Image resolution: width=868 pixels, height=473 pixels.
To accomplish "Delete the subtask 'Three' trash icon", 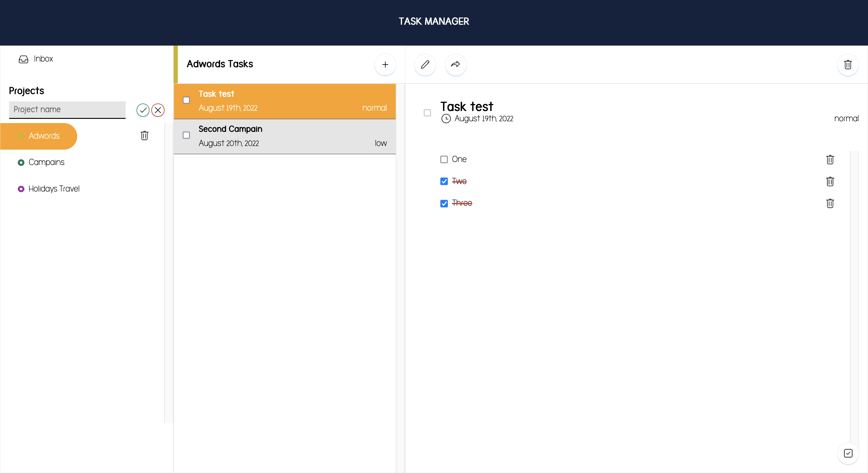I will [x=830, y=203].
